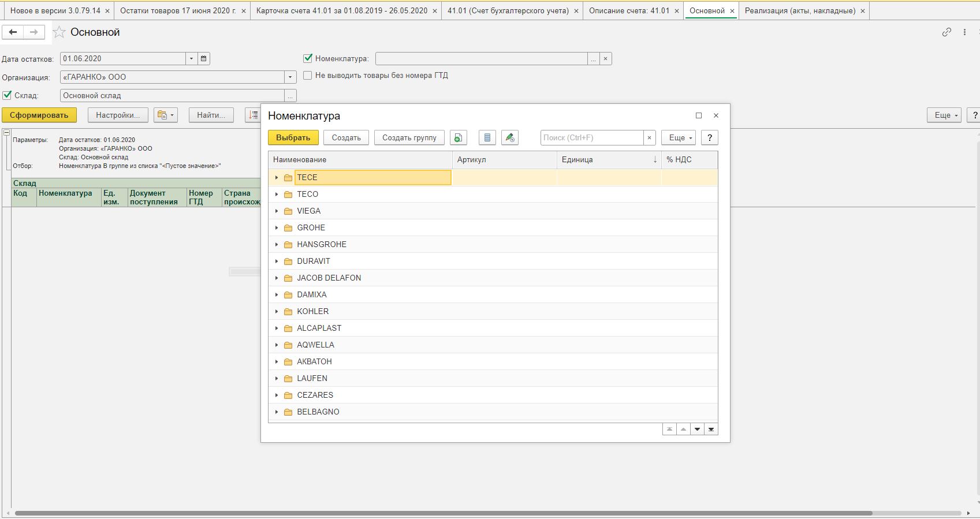The image size is (980, 519).
Task: Focus the Поиск (Ctrl+F) search field
Action: 592,137
